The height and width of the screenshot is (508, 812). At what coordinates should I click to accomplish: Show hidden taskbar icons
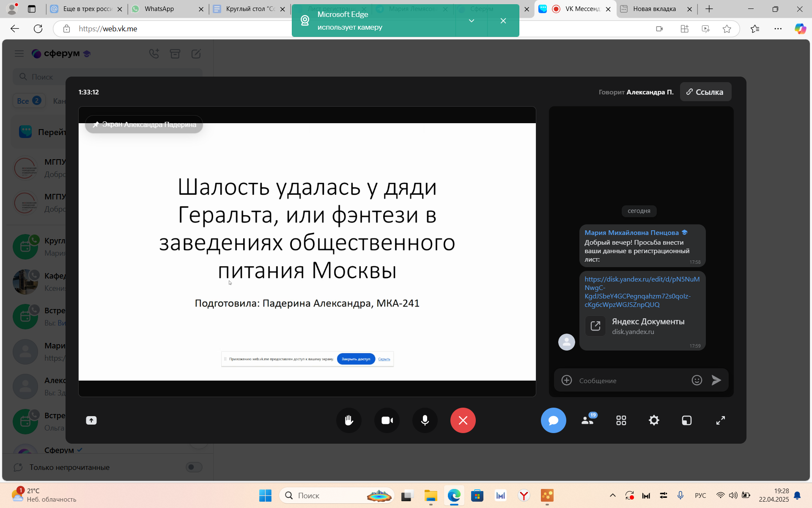click(612, 495)
